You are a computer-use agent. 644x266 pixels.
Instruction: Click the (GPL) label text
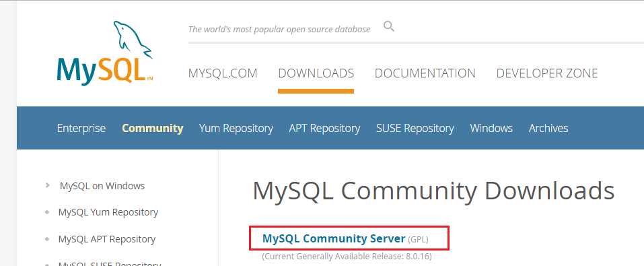[418, 240]
